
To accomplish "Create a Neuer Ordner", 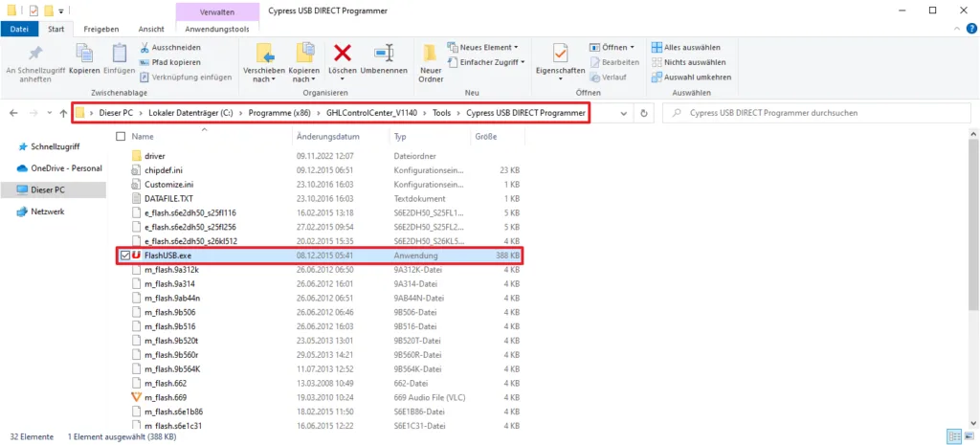I will 432,63.
